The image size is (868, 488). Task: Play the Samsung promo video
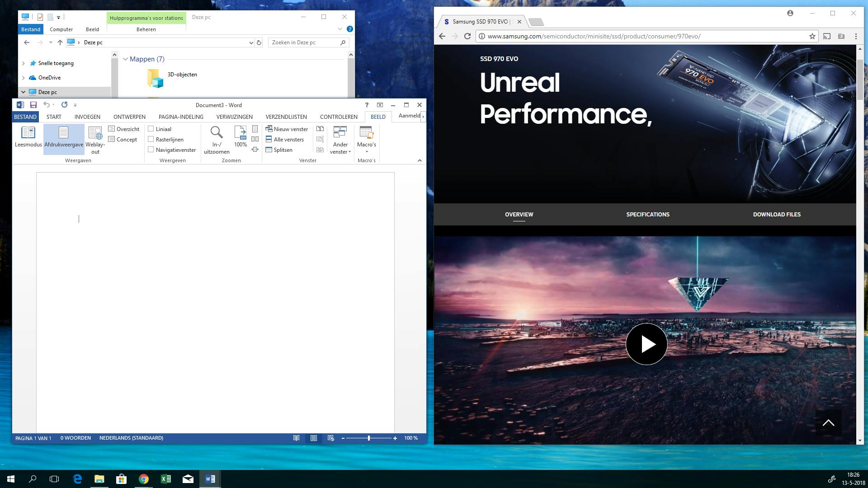[x=646, y=344]
